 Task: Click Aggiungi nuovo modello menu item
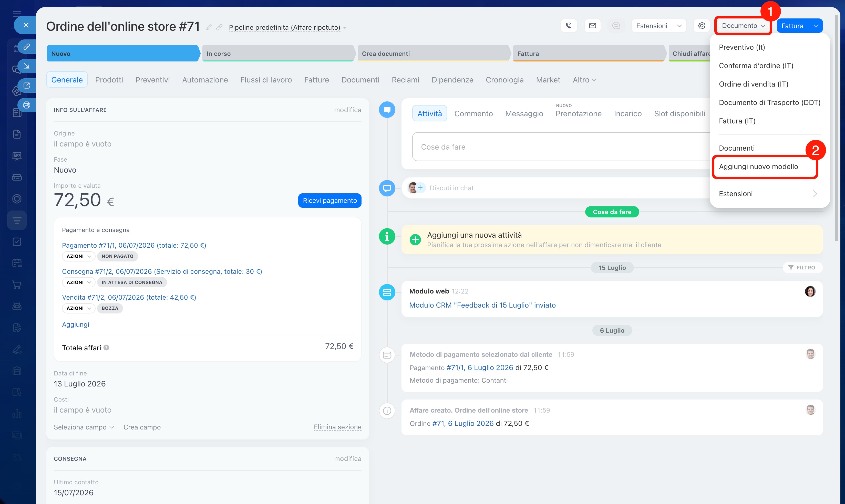[x=765, y=166]
